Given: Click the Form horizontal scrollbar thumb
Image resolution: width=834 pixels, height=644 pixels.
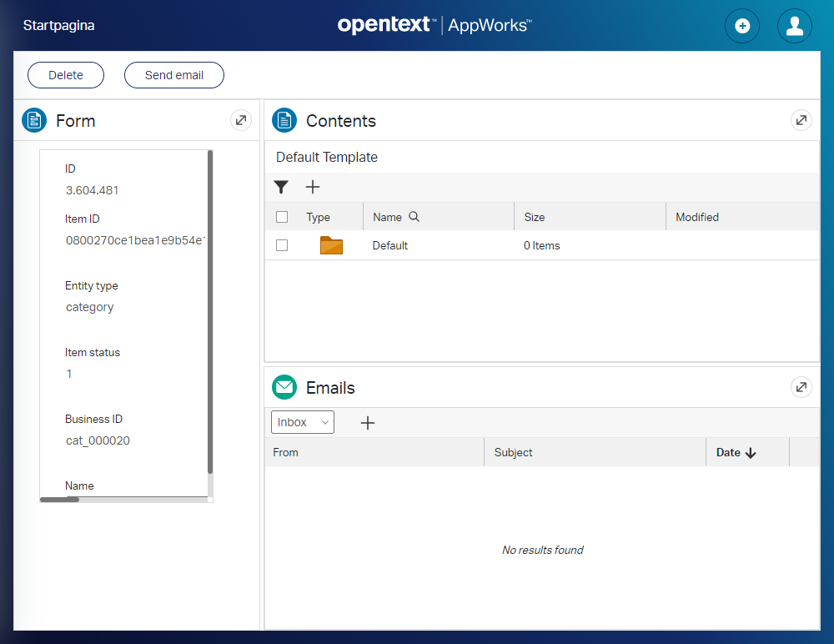Looking at the screenshot, I should coord(60,500).
